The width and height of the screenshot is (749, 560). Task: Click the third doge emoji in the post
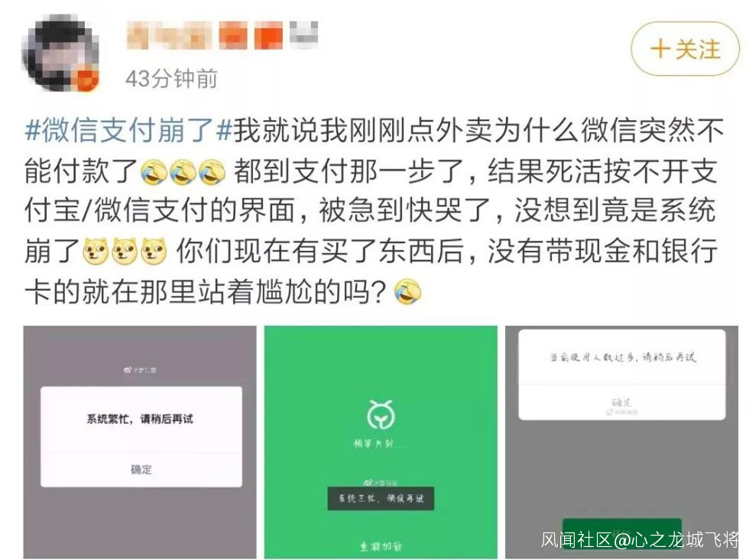[x=153, y=251]
